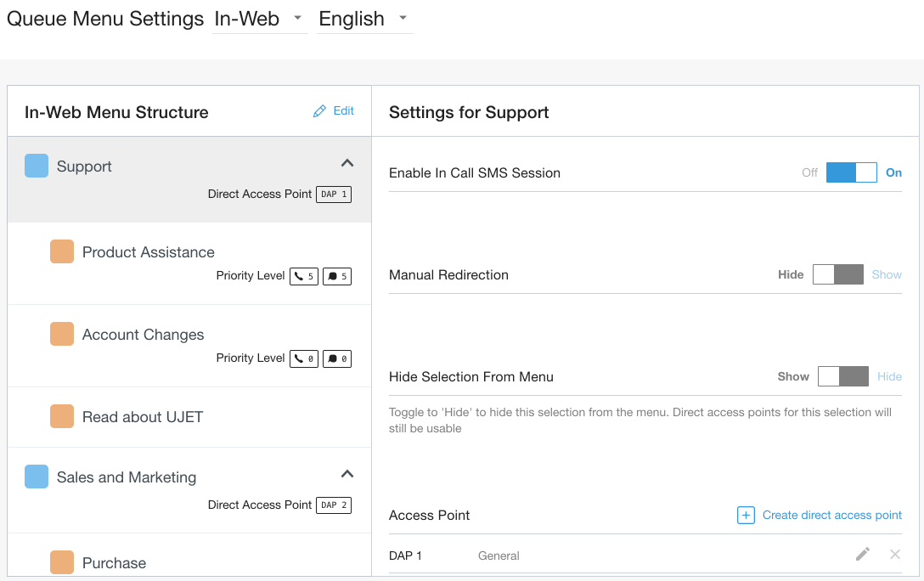Screen dimensions: 924x581
Task: Click Product Assistance phone priority badge
Action: click(x=304, y=276)
